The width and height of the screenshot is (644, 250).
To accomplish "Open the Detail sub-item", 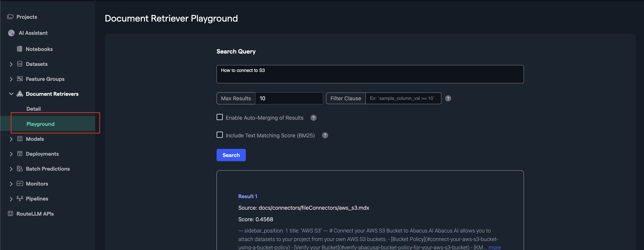I will [34, 109].
